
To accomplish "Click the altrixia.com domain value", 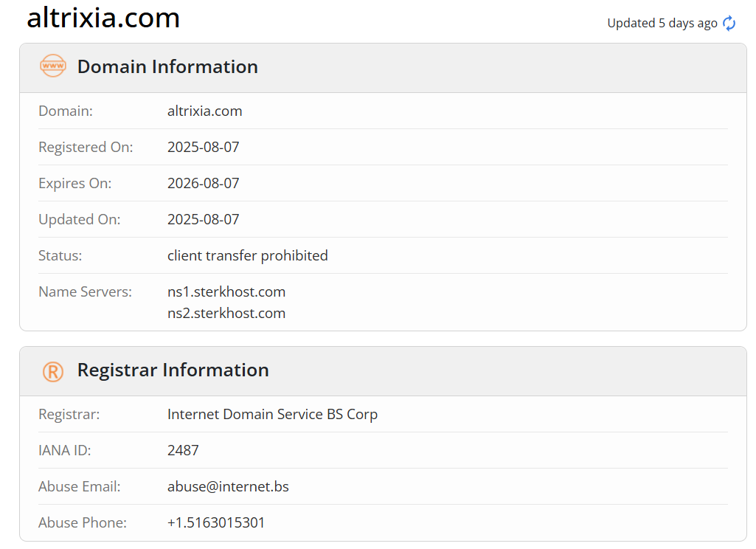I will click(x=204, y=111).
